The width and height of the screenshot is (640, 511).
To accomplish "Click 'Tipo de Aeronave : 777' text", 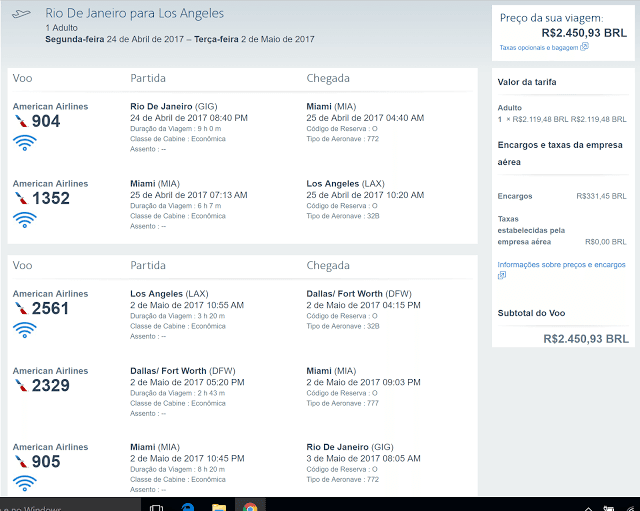I will pyautogui.click(x=342, y=403).
